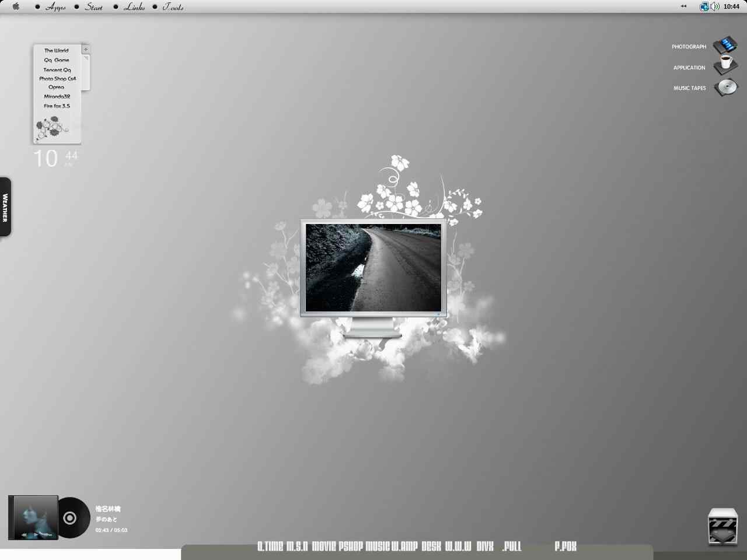Image resolution: width=747 pixels, height=560 pixels.
Task: Launch Opera from the note list
Action: (x=57, y=87)
